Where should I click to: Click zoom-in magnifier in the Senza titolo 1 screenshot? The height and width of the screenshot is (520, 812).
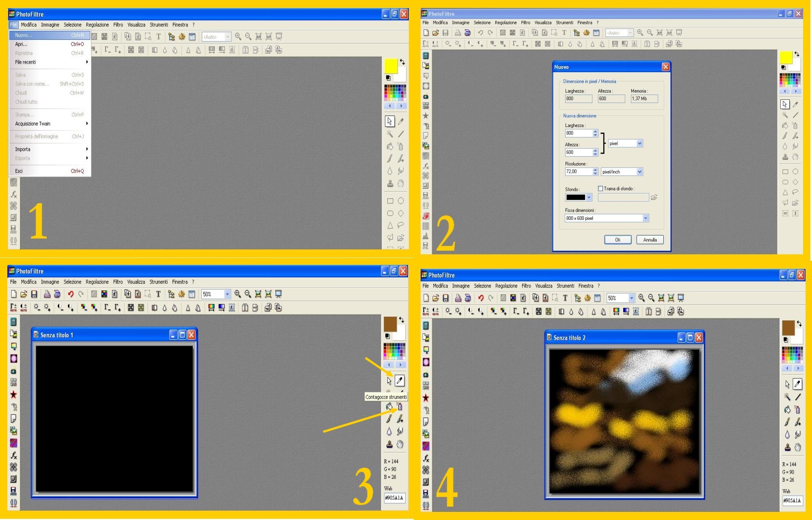coord(238,294)
